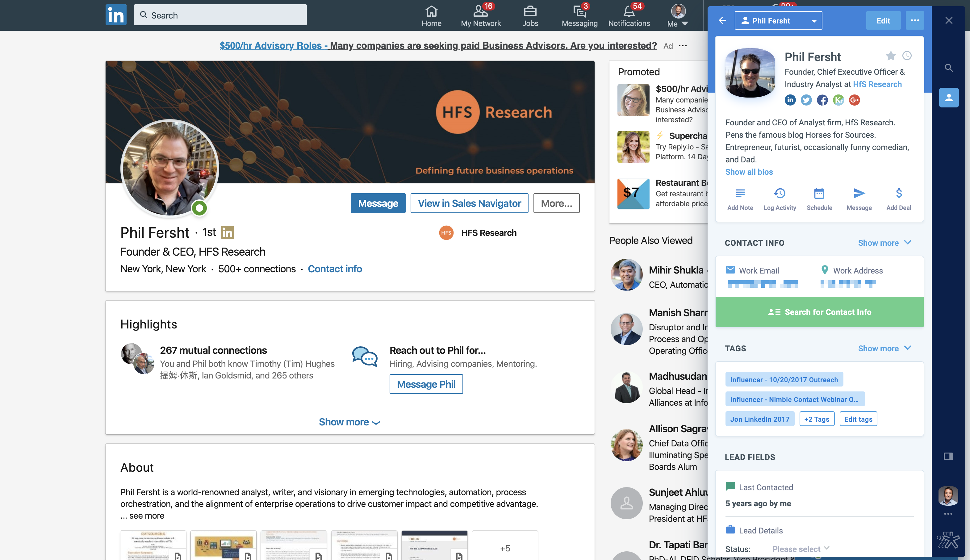Click Show all bios
The width and height of the screenshot is (970, 560).
click(x=749, y=172)
